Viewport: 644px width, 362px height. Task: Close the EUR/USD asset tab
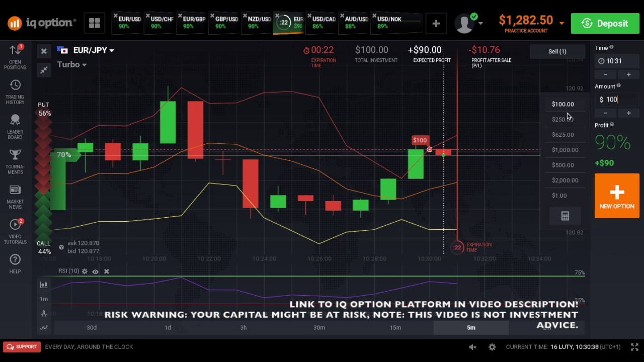(115, 16)
